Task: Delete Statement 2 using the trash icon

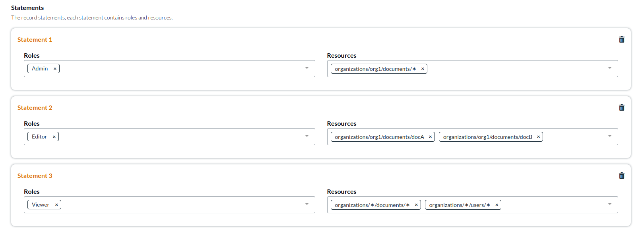Action: pos(622,107)
